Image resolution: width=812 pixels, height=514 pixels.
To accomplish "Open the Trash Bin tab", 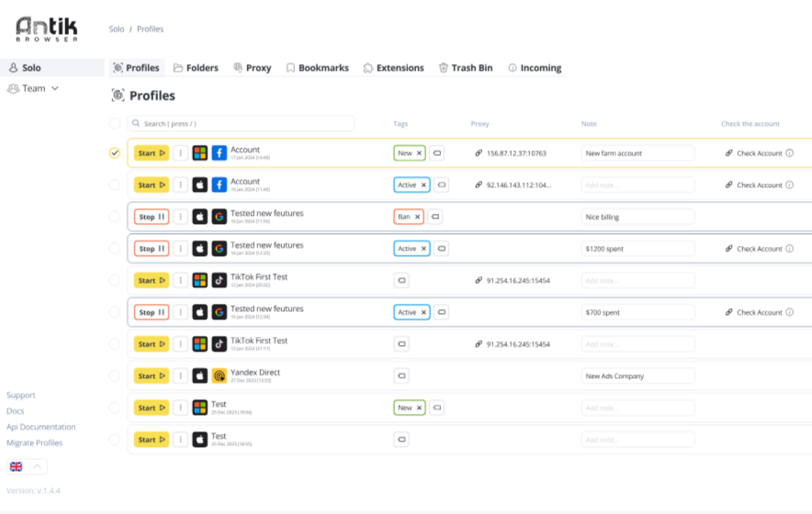I will [465, 68].
